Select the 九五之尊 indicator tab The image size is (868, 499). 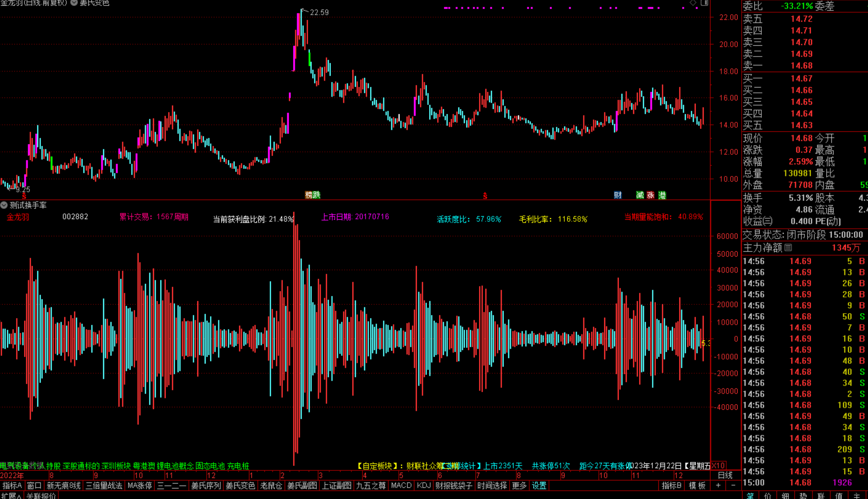(x=371, y=486)
